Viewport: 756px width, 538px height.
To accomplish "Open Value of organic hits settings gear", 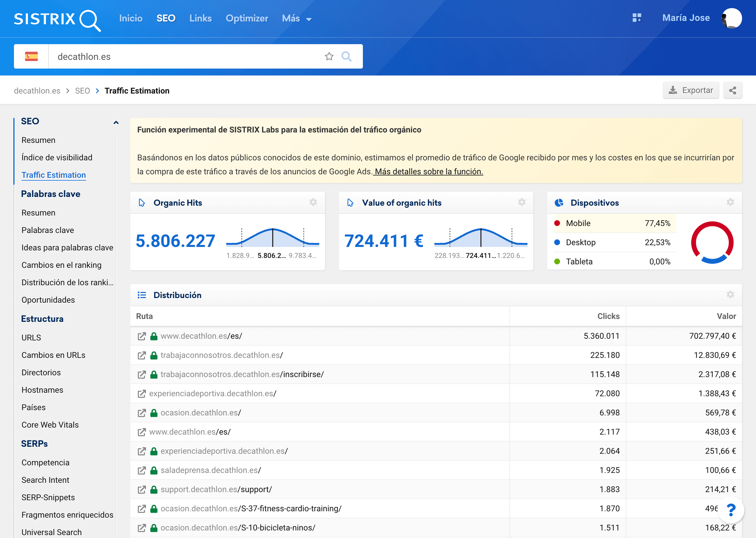I will [522, 202].
